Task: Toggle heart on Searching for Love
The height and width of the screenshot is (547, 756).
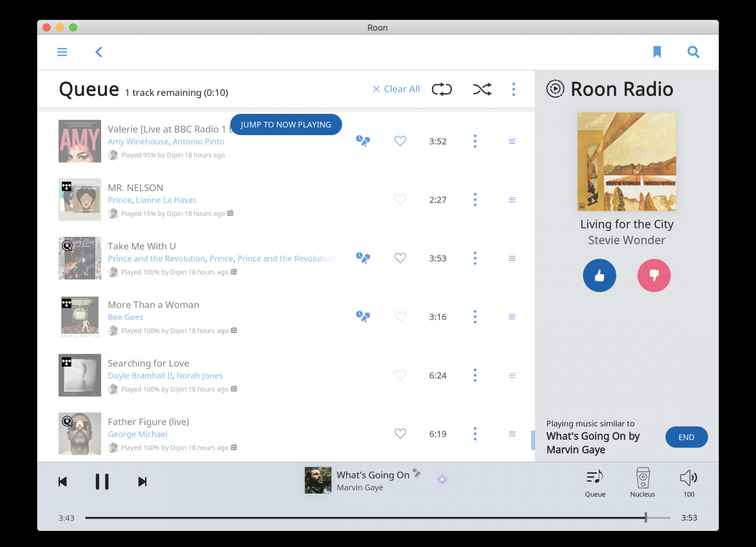Action: tap(400, 375)
